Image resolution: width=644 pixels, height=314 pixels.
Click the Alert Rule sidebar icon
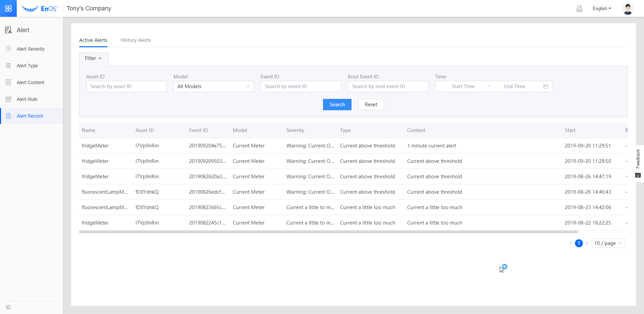pyautogui.click(x=9, y=99)
